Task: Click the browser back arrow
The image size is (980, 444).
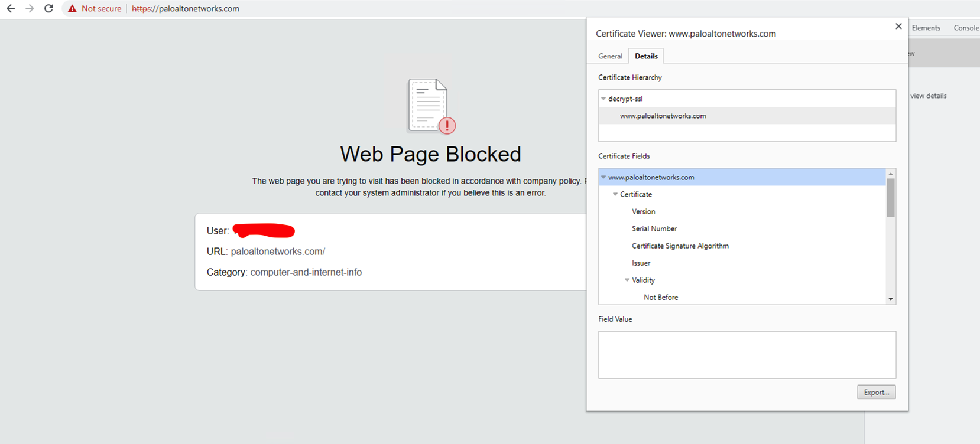Action: point(11,8)
